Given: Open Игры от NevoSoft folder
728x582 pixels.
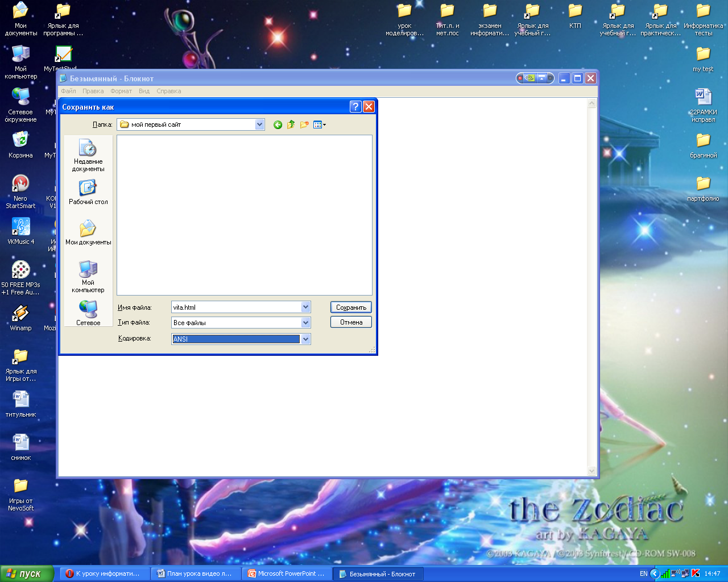Looking at the screenshot, I should (x=20, y=494).
